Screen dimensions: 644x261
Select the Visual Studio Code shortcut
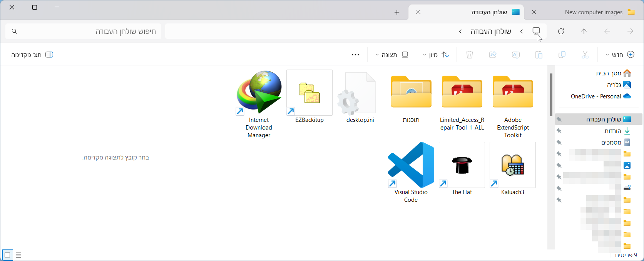pyautogui.click(x=411, y=173)
